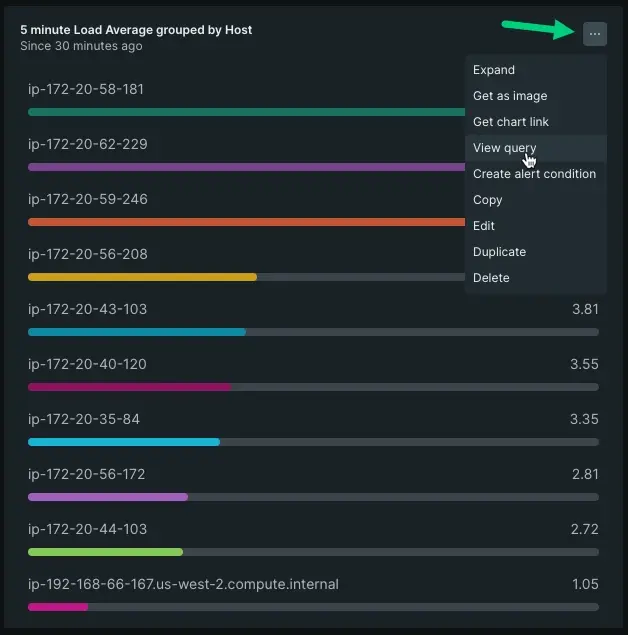Choose Create alert condition
The image size is (628, 635).
534,174
